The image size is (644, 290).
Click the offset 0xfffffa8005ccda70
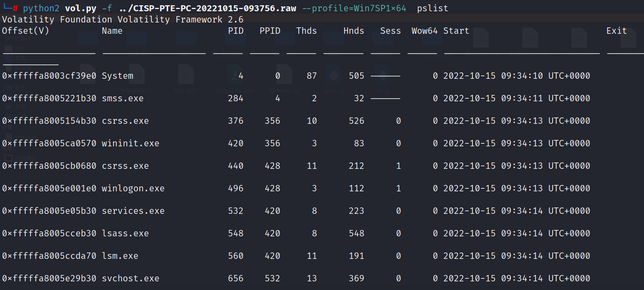coord(49,256)
